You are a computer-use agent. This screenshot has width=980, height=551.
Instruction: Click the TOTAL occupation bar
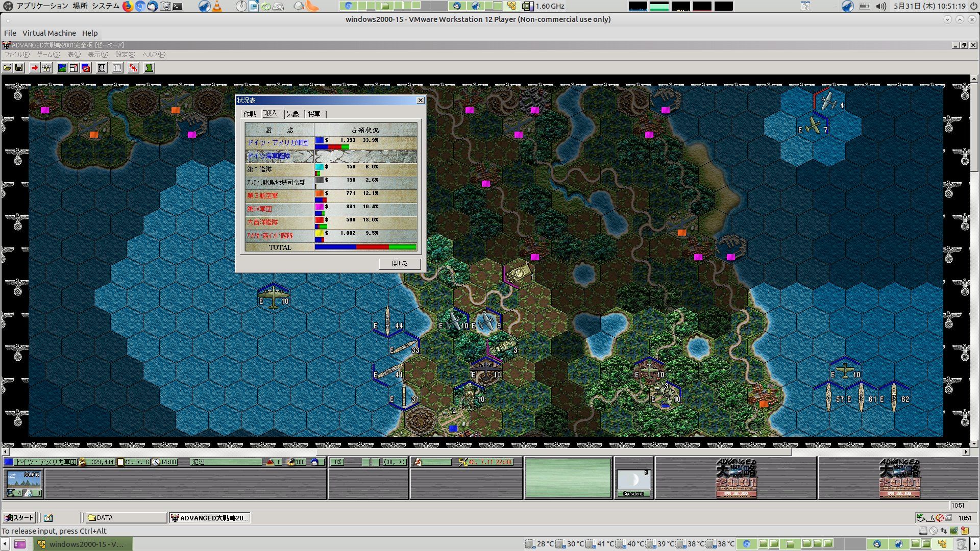[x=365, y=247]
